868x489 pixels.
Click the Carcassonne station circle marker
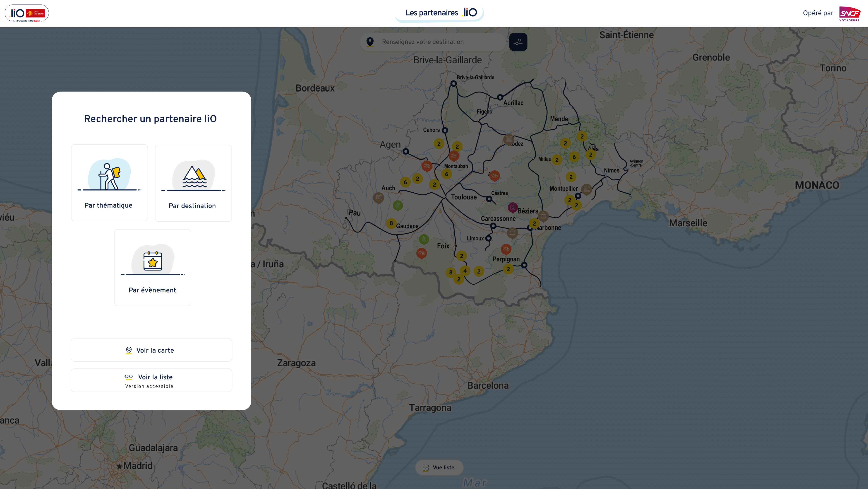coord(493,226)
